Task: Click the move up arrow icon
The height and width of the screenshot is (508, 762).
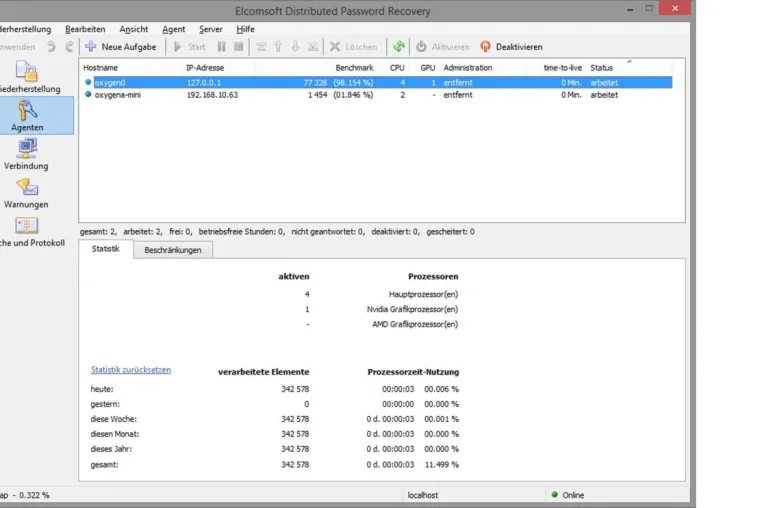Action: coord(278,47)
